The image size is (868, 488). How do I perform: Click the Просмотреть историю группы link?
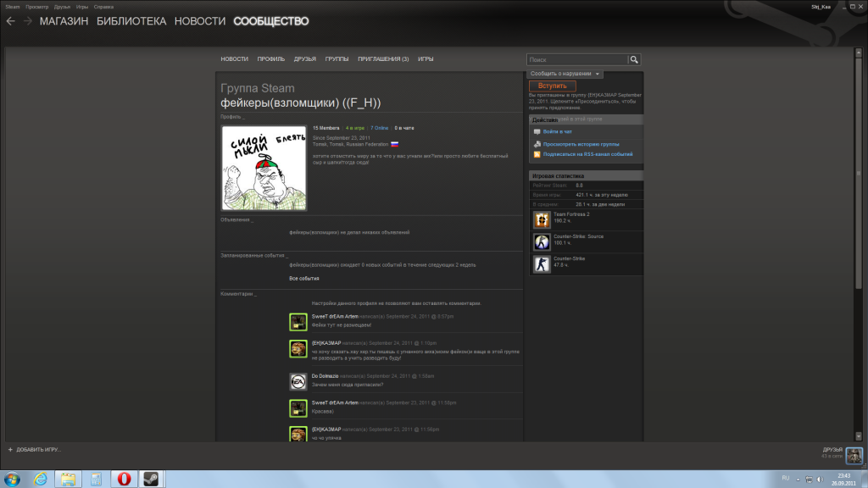click(x=581, y=144)
